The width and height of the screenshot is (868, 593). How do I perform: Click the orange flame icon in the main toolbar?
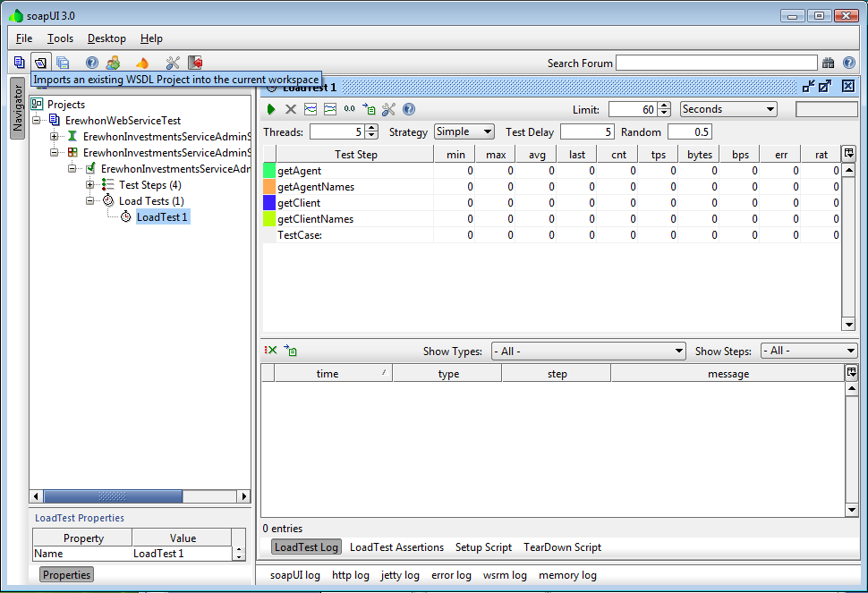pyautogui.click(x=142, y=63)
